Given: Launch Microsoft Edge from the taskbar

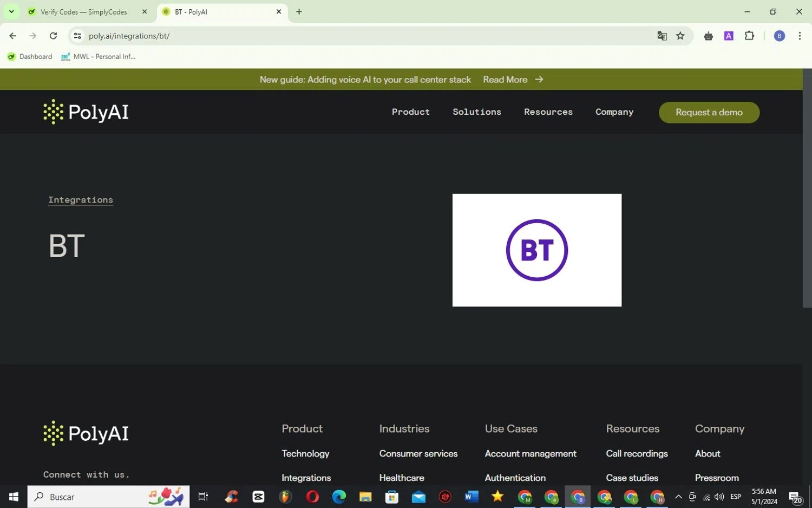Looking at the screenshot, I should coord(339,497).
